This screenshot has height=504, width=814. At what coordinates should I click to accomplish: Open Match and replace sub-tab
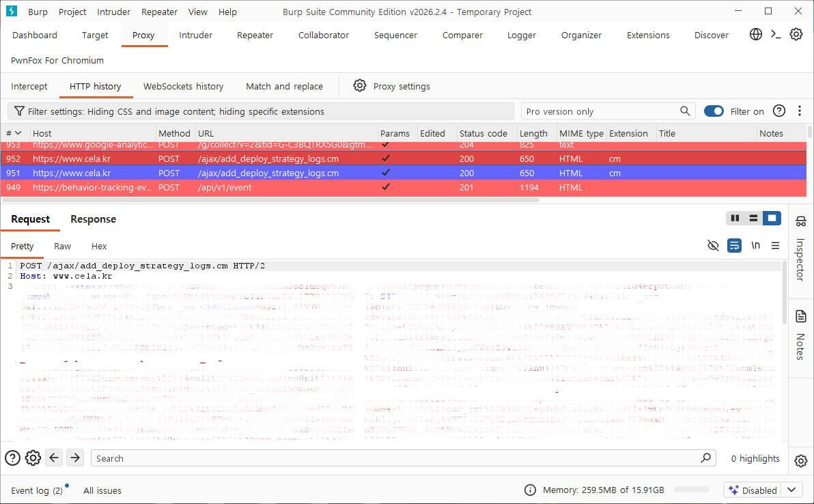click(x=285, y=86)
